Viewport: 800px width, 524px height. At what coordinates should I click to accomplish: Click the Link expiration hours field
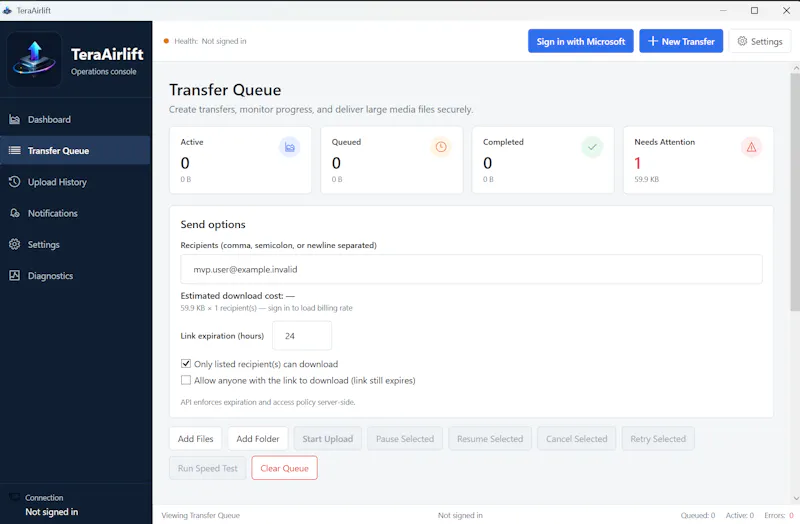tap(302, 336)
